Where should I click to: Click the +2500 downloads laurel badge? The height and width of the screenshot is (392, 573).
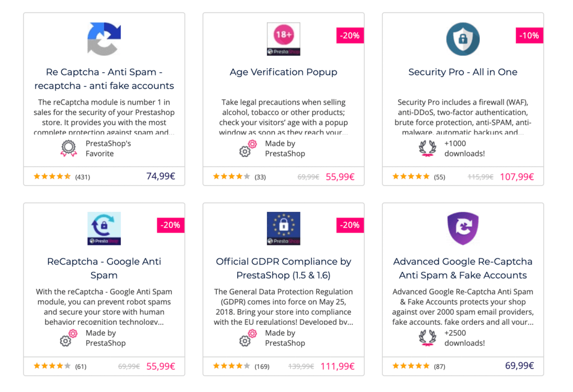point(428,338)
